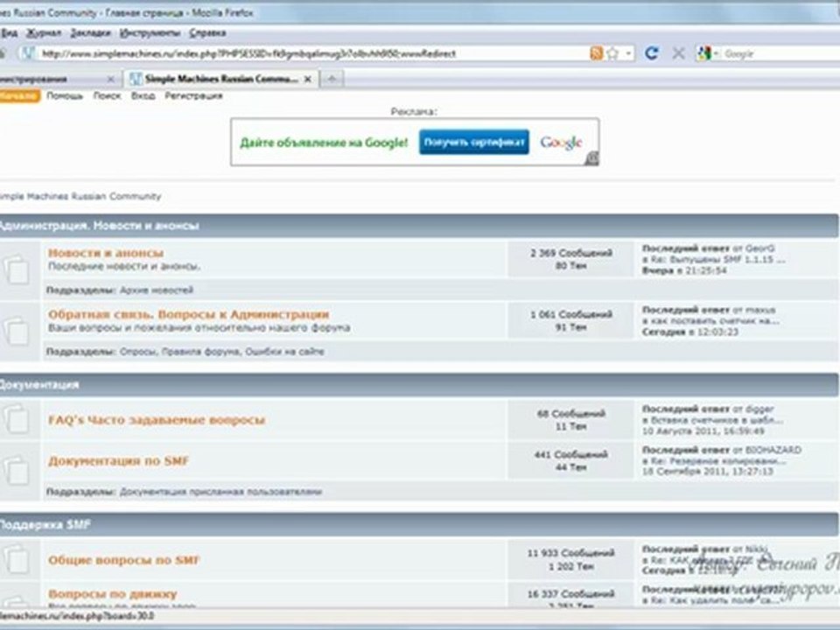The image size is (840, 630).
Task: Click board icon beside FAQ's board
Action: point(17,419)
